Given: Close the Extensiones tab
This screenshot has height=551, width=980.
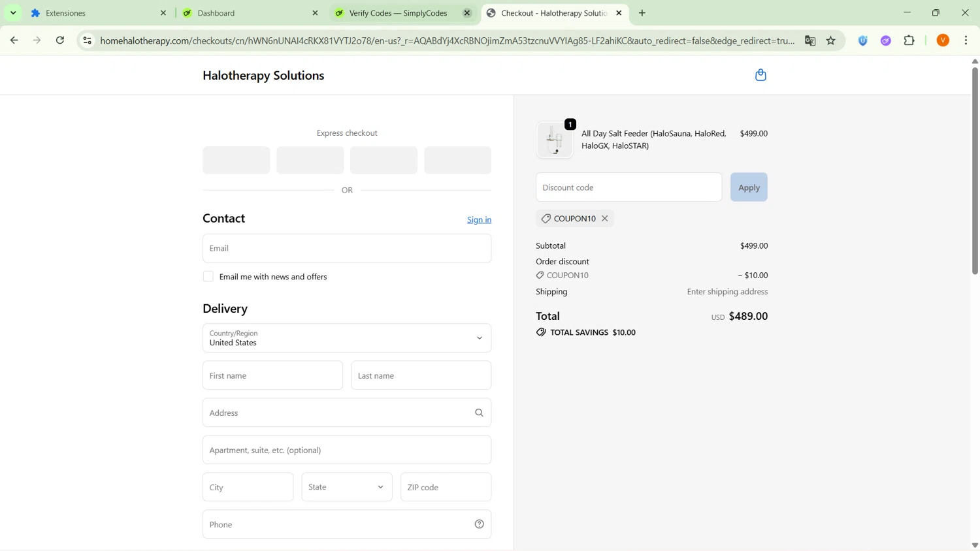Looking at the screenshot, I should (x=163, y=13).
